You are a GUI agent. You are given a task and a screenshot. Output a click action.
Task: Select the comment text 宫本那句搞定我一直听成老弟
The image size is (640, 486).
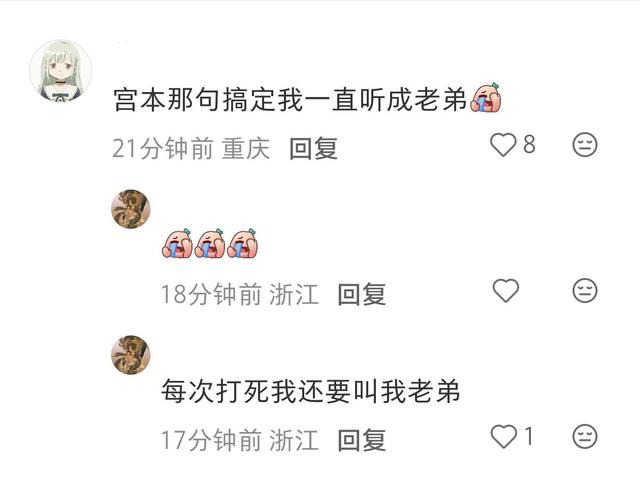pos(290,100)
